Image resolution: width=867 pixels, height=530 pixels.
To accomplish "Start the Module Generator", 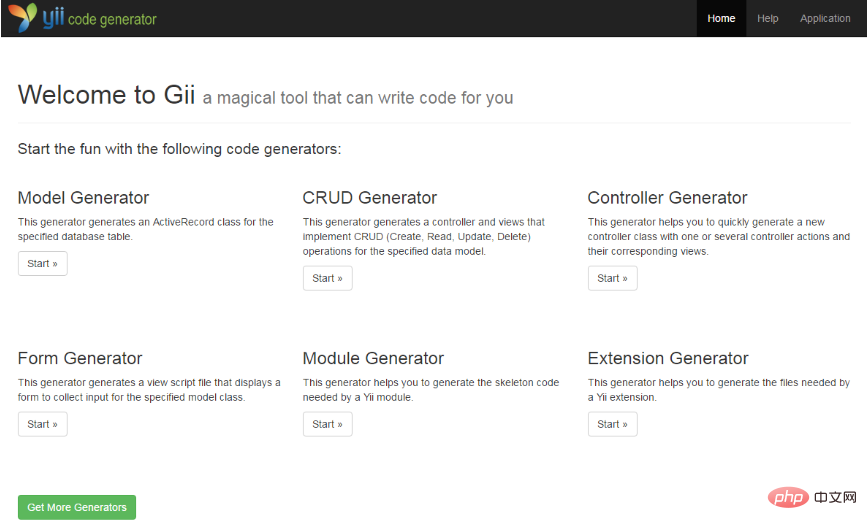I will pyautogui.click(x=327, y=424).
